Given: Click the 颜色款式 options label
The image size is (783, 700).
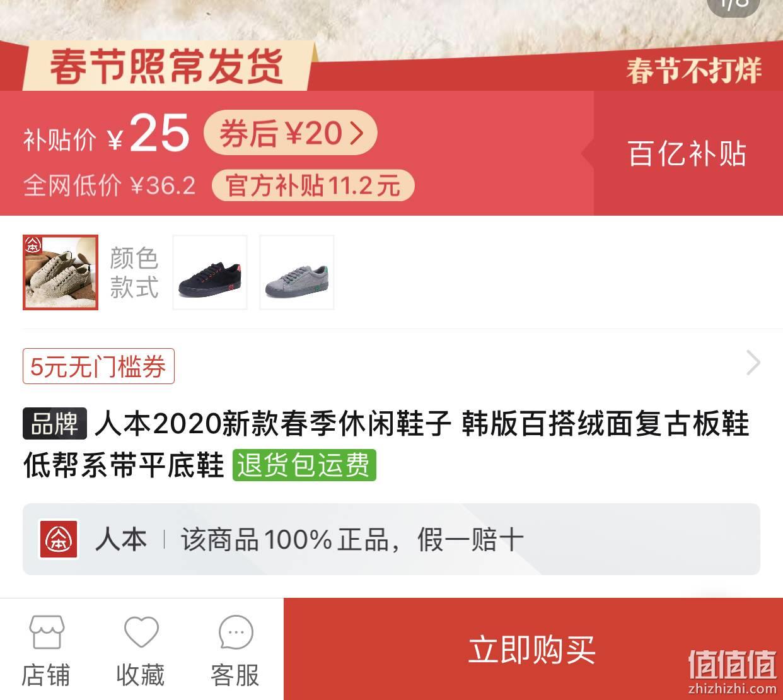Looking at the screenshot, I should [x=134, y=272].
